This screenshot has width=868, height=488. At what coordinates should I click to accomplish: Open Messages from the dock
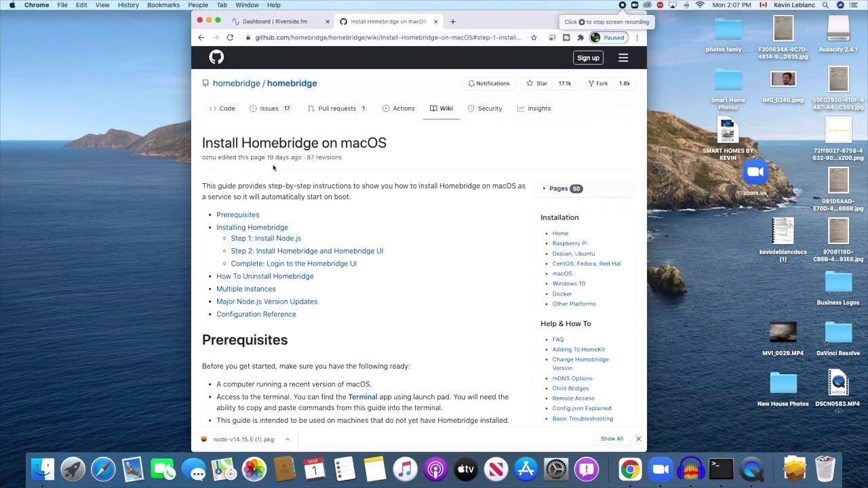[194, 469]
